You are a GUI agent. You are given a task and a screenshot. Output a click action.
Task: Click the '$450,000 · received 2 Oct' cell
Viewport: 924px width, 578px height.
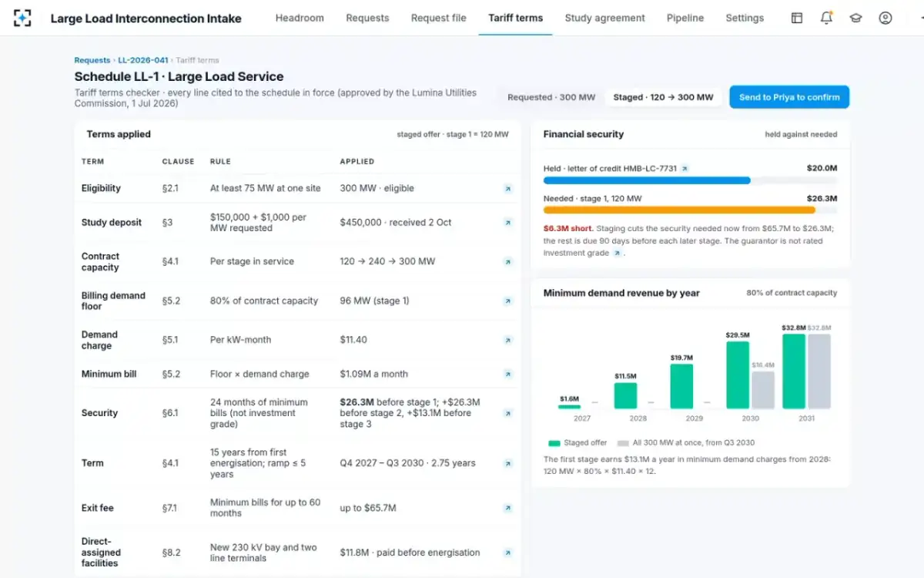tap(396, 223)
